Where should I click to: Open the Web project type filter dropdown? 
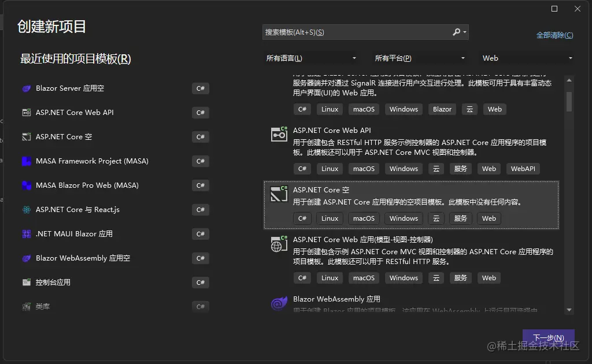tap(527, 58)
